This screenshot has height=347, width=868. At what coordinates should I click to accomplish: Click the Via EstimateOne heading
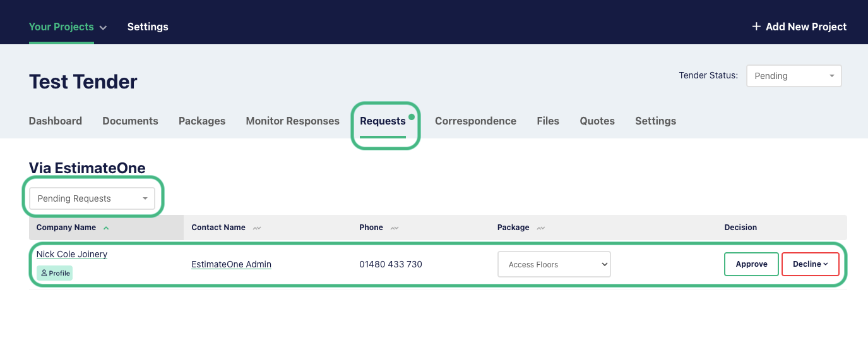[x=87, y=167]
